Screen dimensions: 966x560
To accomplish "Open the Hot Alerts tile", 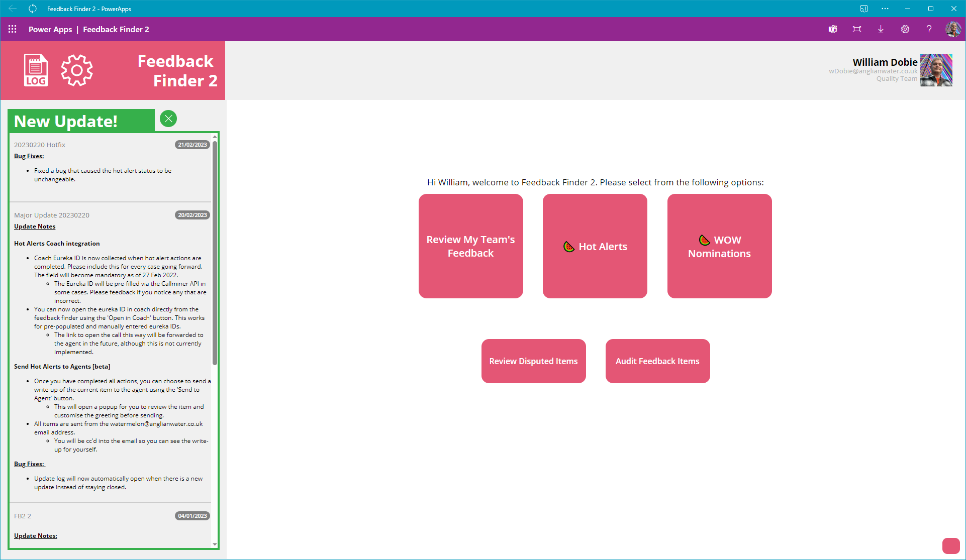I will [595, 246].
